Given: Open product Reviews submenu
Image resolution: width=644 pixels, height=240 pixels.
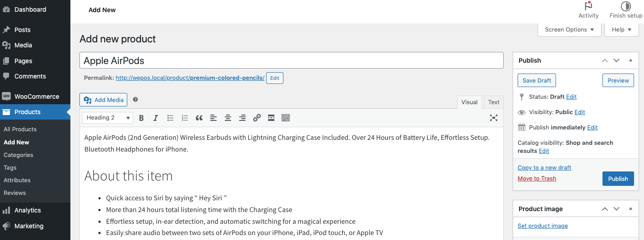Looking at the screenshot, I should pyautogui.click(x=15, y=193).
